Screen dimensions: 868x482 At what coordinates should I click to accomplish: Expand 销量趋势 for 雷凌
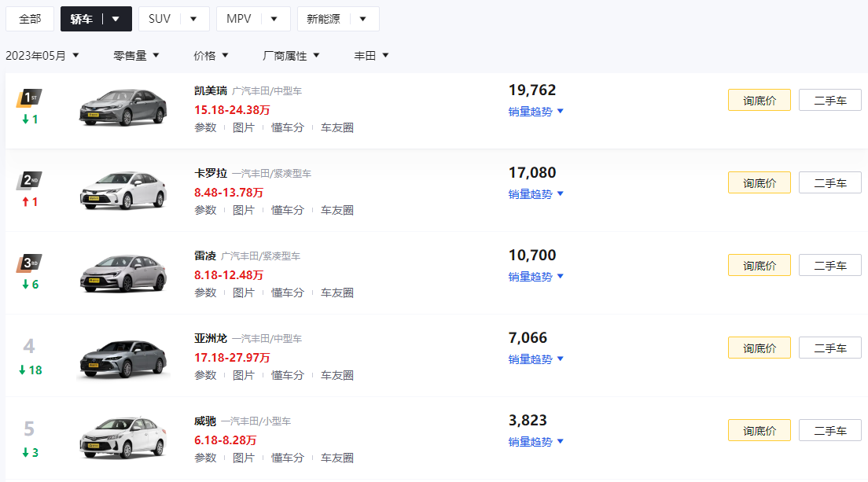[x=536, y=277]
